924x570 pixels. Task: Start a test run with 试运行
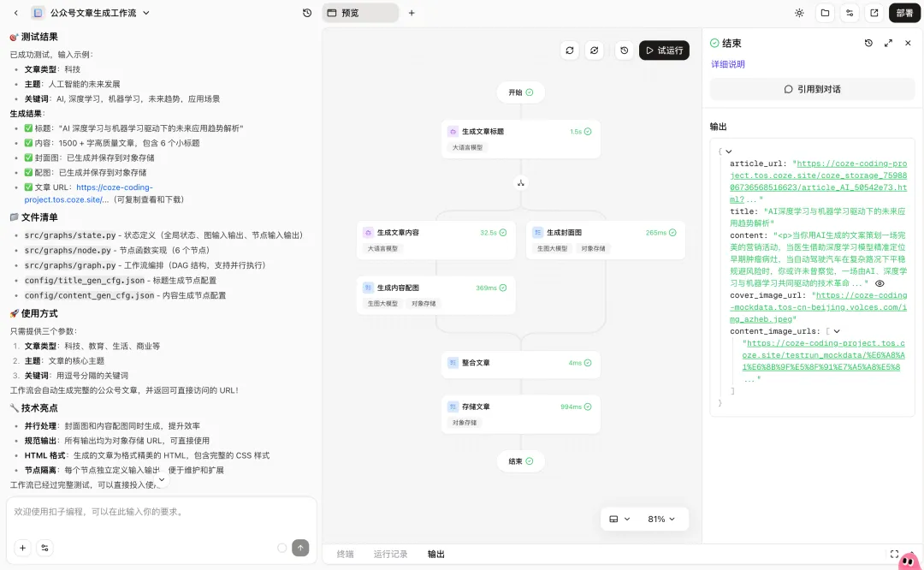pos(664,50)
